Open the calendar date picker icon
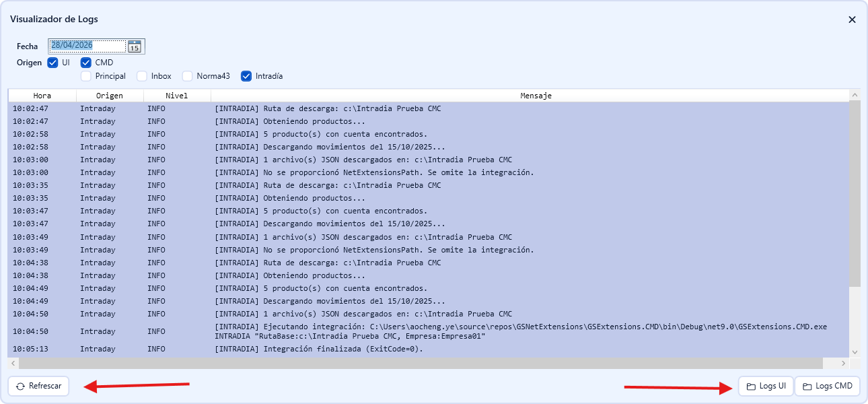This screenshot has height=404, width=868. pyautogui.click(x=135, y=46)
